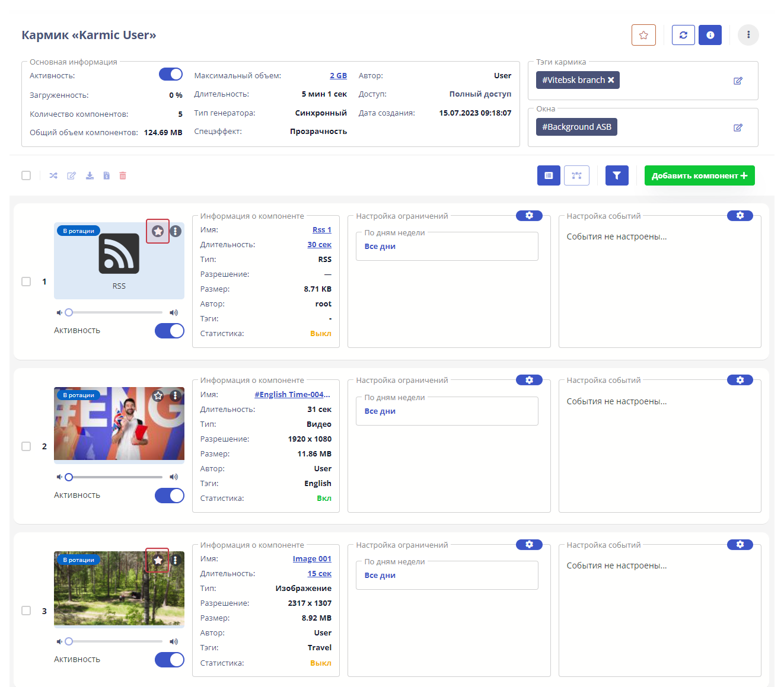Tick the checkbox for component 2
784x687 pixels.
pyautogui.click(x=26, y=446)
